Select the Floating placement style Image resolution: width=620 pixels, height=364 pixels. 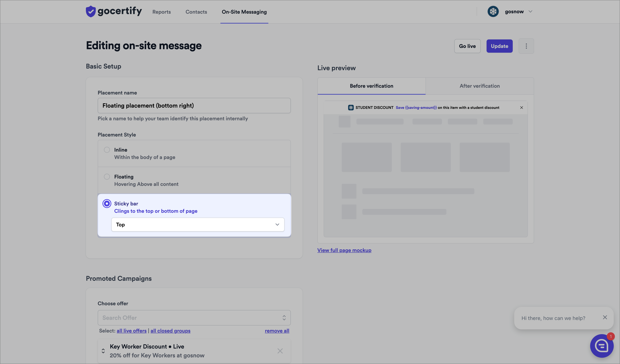(107, 177)
